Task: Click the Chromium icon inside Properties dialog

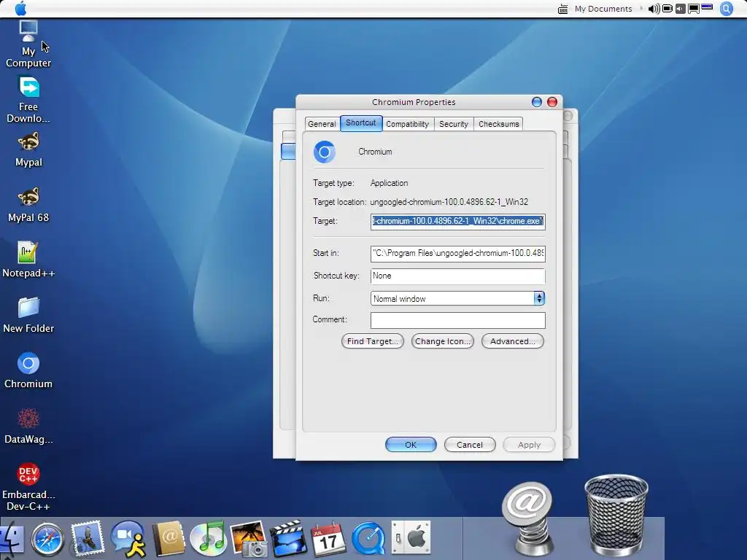Action: pyautogui.click(x=325, y=152)
